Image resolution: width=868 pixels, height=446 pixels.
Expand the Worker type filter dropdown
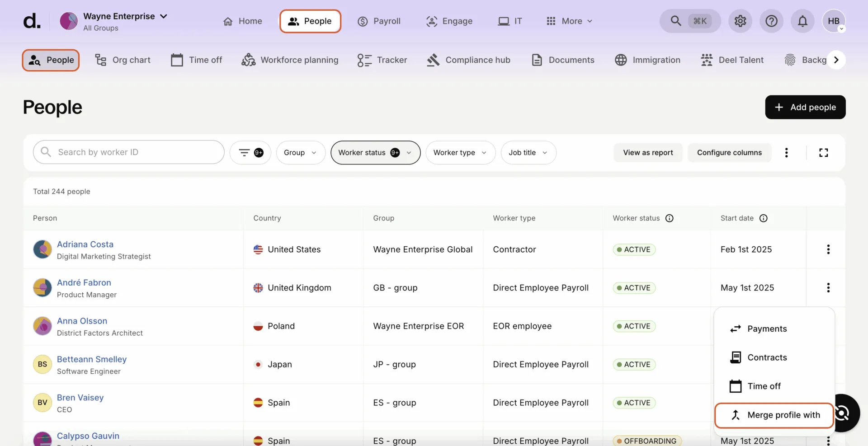(x=460, y=153)
